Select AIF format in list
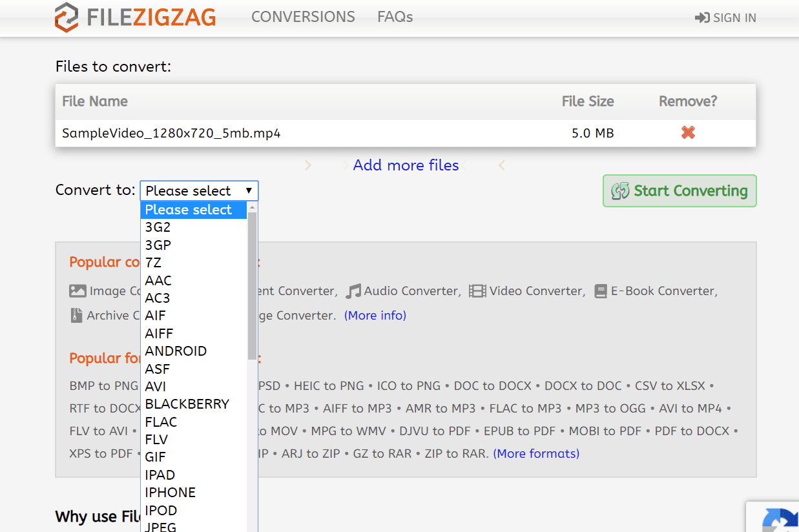 pos(194,316)
